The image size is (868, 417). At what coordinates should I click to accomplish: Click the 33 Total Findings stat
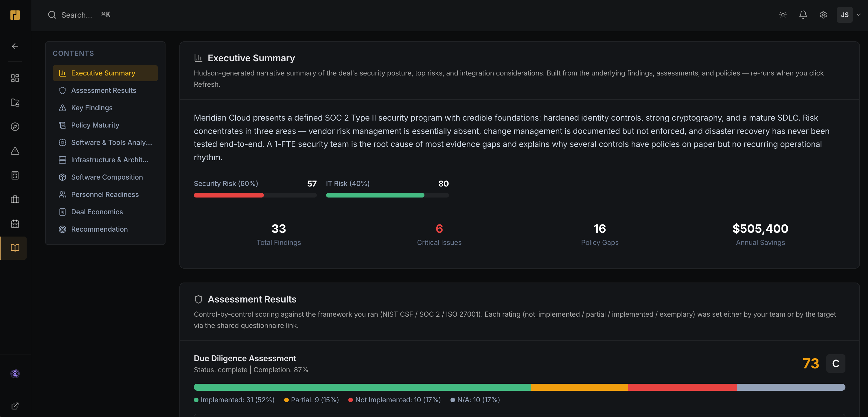click(x=279, y=235)
